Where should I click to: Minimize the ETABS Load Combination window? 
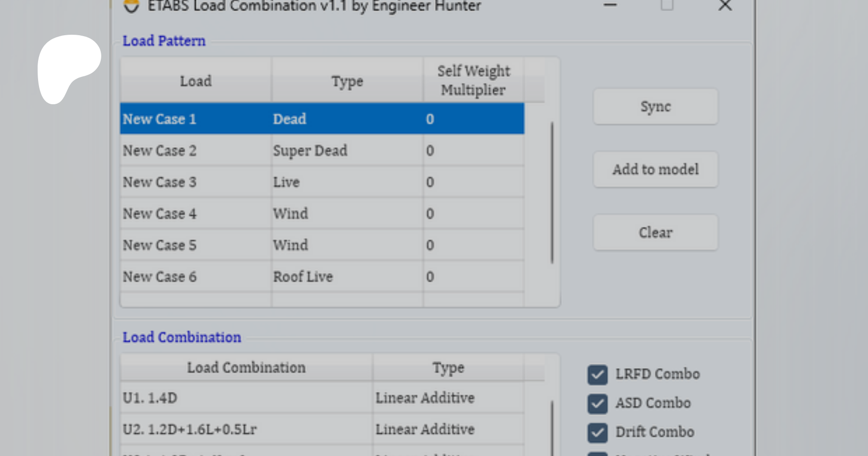point(610,6)
